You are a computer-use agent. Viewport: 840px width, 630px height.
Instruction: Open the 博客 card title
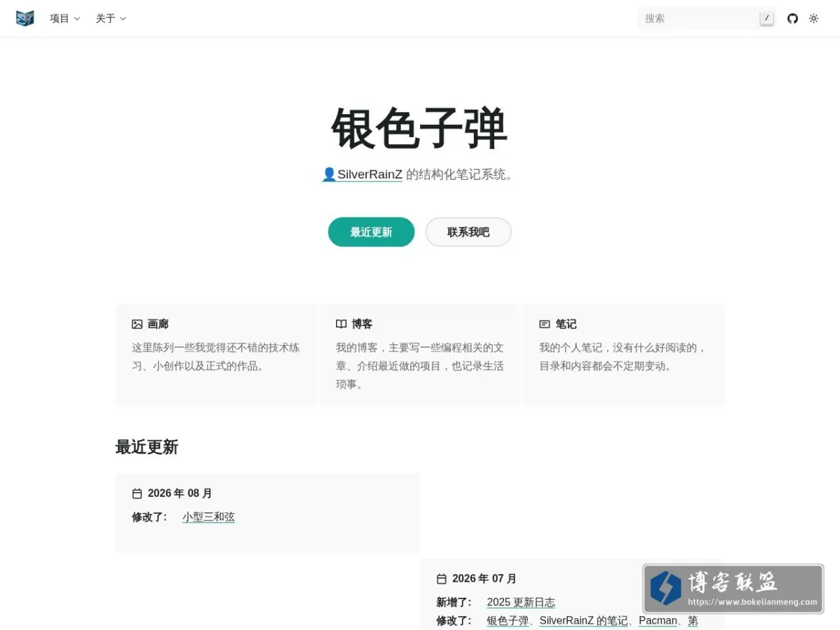362,324
